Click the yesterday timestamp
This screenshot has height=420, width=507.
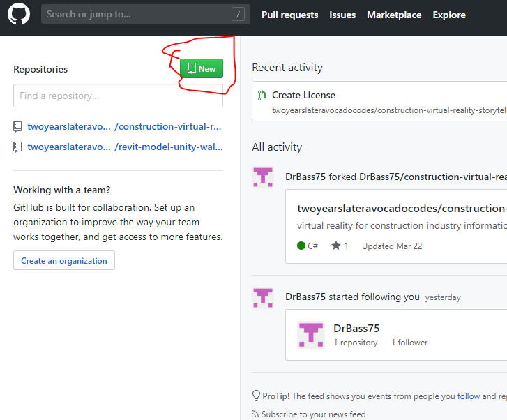click(443, 297)
